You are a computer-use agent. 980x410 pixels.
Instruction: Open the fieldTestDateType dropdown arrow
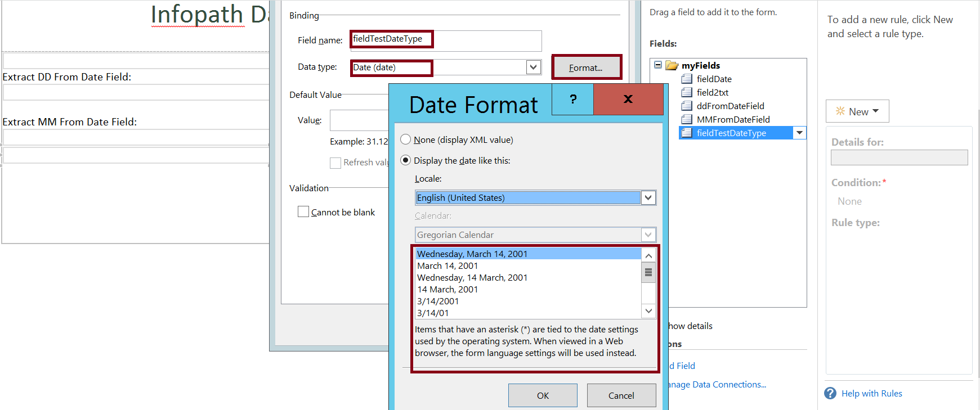coord(799,133)
